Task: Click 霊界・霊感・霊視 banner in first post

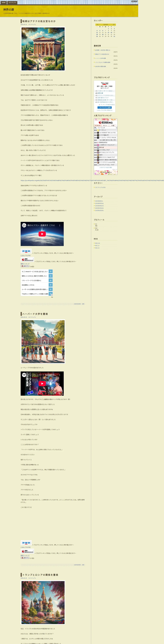Action: coord(26,251)
